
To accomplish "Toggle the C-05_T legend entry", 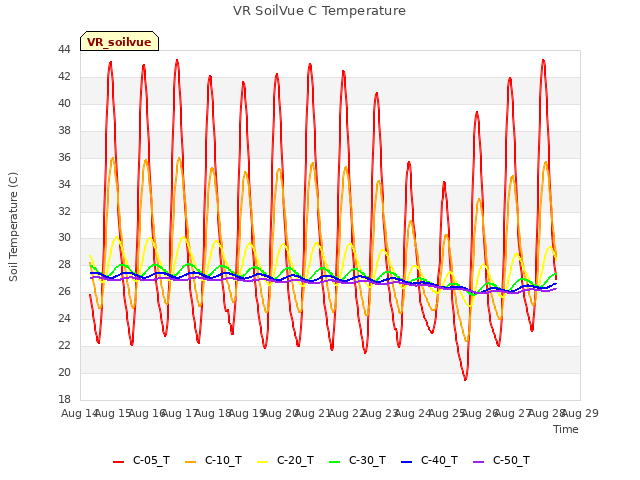I will (141, 460).
